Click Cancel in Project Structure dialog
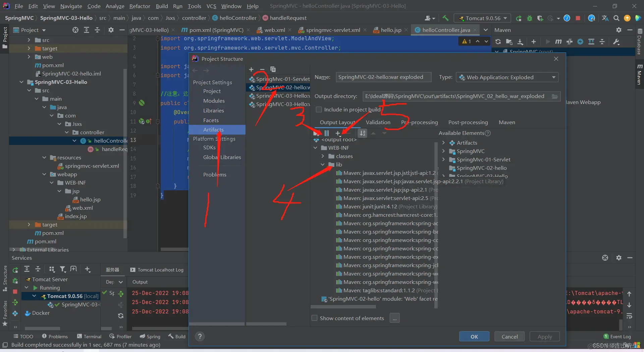The image size is (644, 352). [x=509, y=336]
